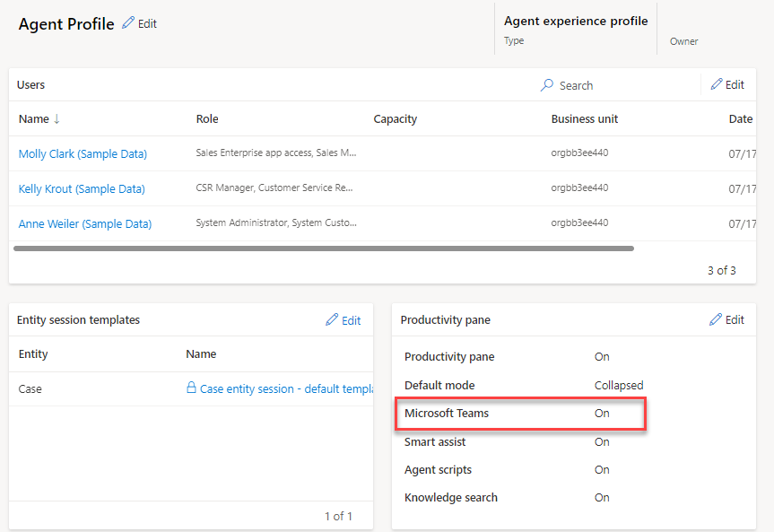The height and width of the screenshot is (532, 774).
Task: Click Anne Weiler's date value 07/17
Action: coord(742,224)
